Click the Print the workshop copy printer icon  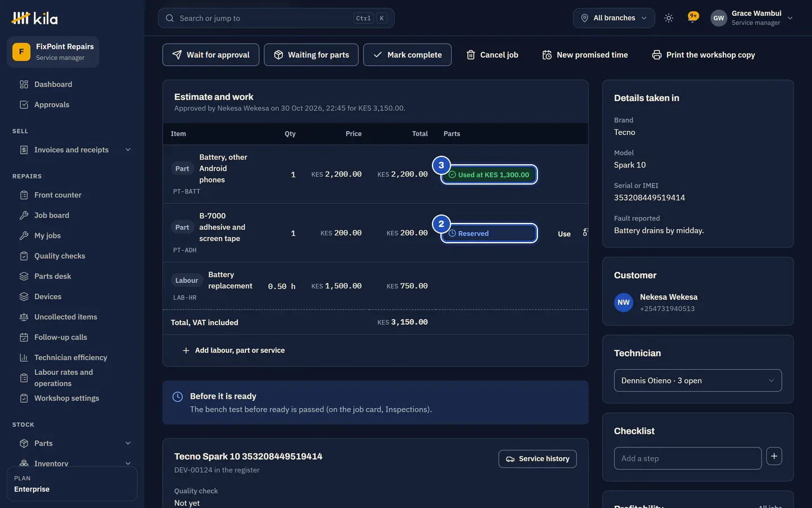(657, 55)
